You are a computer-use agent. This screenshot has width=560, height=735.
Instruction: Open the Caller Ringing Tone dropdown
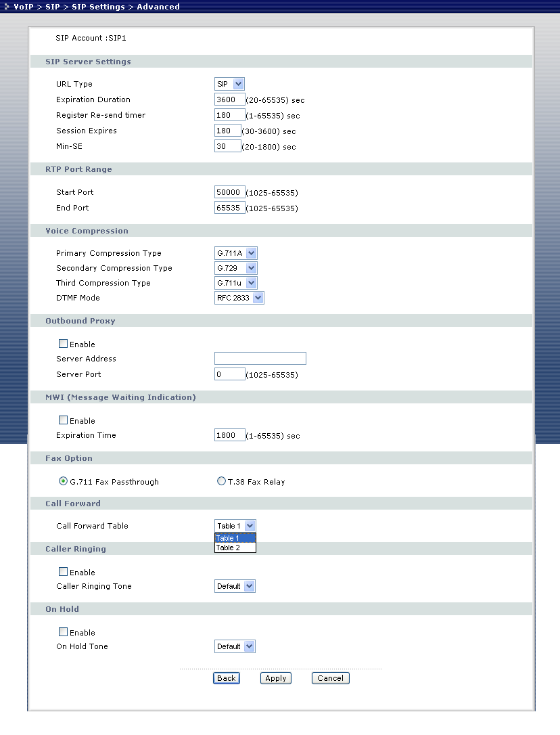(235, 586)
